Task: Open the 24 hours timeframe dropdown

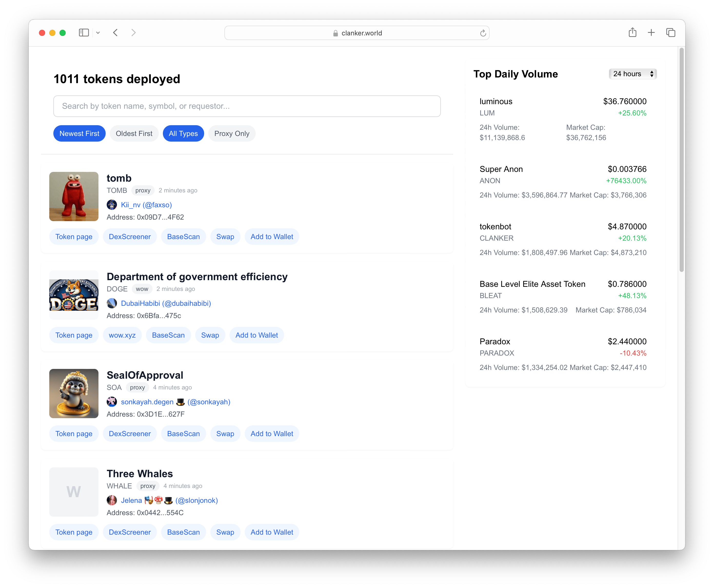Action: pyautogui.click(x=632, y=74)
